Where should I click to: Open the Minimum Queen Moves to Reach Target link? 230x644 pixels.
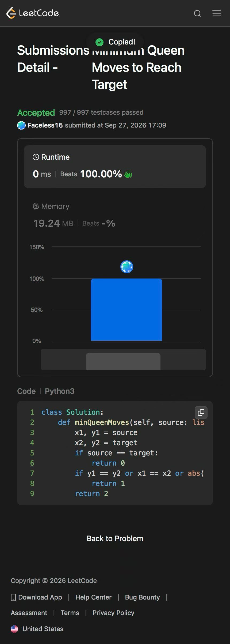(x=138, y=68)
